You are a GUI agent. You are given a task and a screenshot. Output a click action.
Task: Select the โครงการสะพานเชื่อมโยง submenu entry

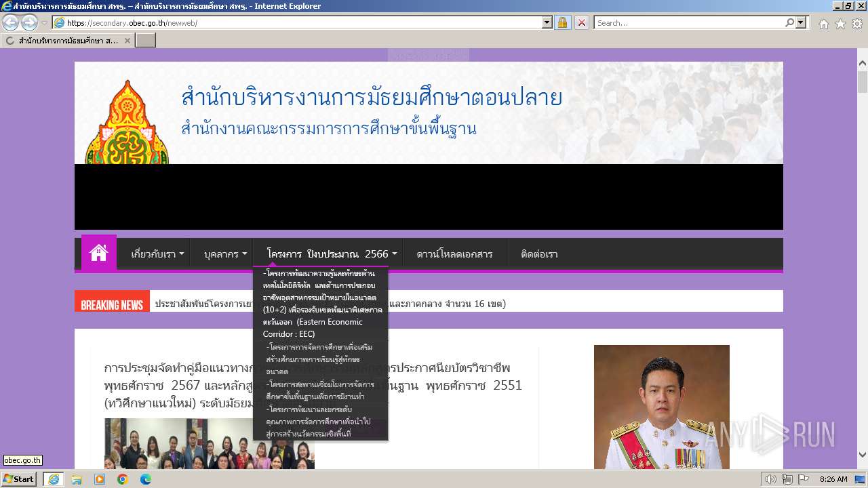(x=321, y=390)
